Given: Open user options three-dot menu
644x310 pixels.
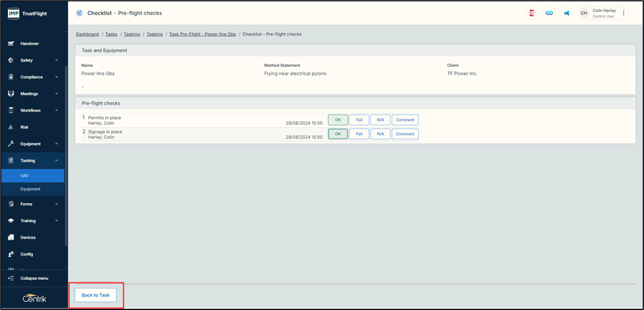Looking at the screenshot, I should click(x=624, y=13).
